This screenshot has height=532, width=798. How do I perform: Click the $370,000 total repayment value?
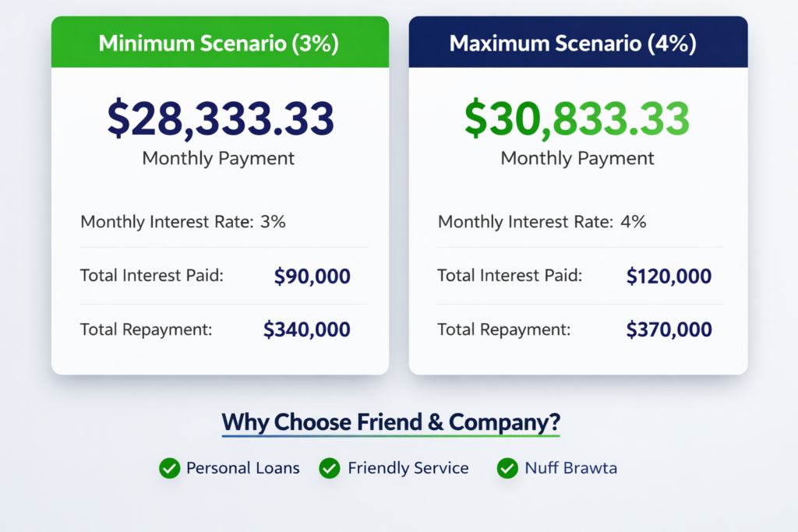[x=669, y=329]
